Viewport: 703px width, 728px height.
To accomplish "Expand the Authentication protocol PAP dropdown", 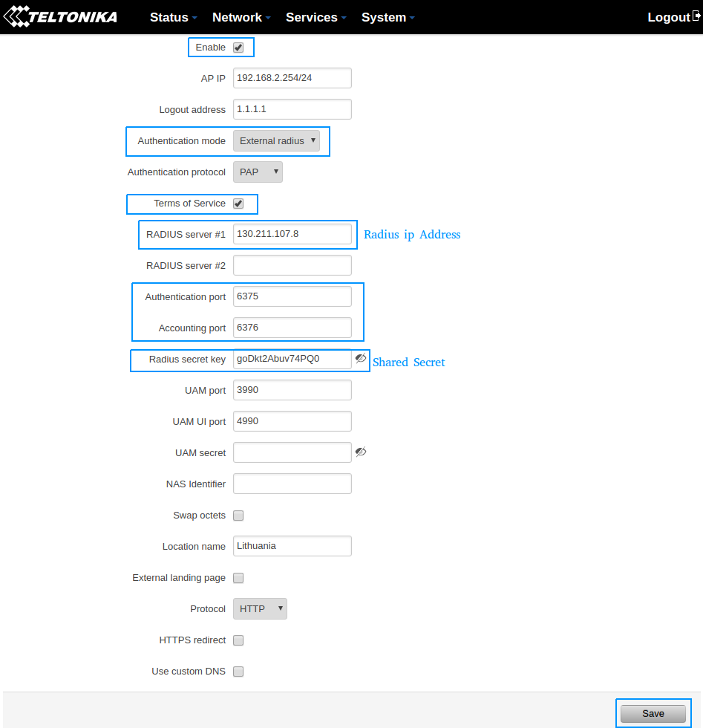I will point(258,172).
